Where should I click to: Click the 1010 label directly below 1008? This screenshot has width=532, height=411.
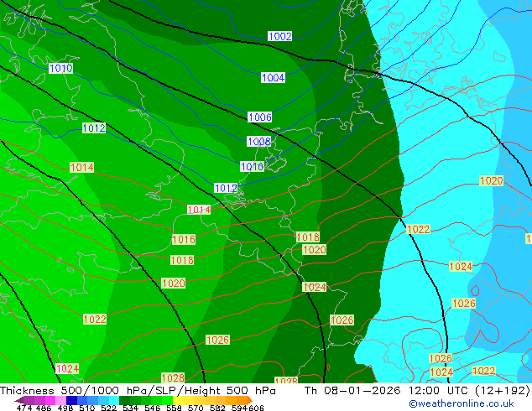coord(252,167)
